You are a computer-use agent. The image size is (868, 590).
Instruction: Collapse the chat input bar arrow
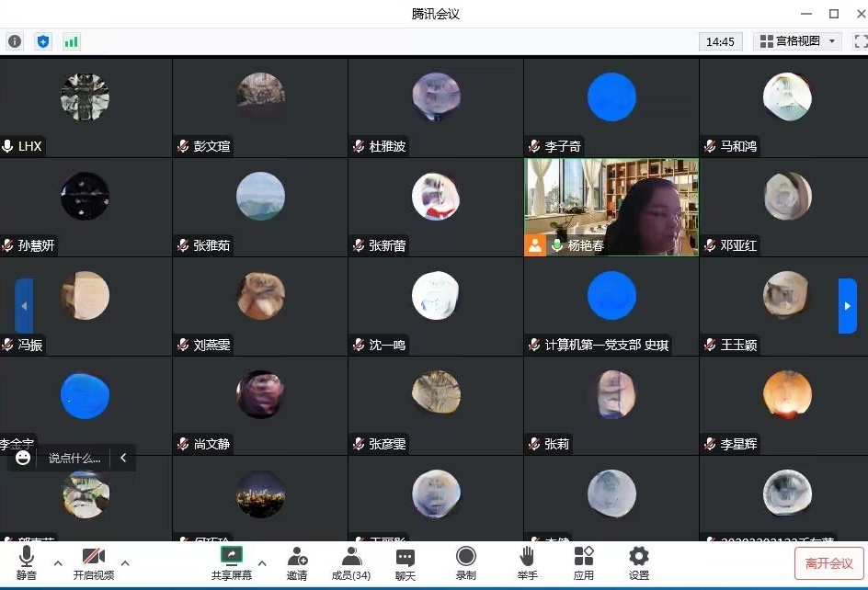coord(123,458)
